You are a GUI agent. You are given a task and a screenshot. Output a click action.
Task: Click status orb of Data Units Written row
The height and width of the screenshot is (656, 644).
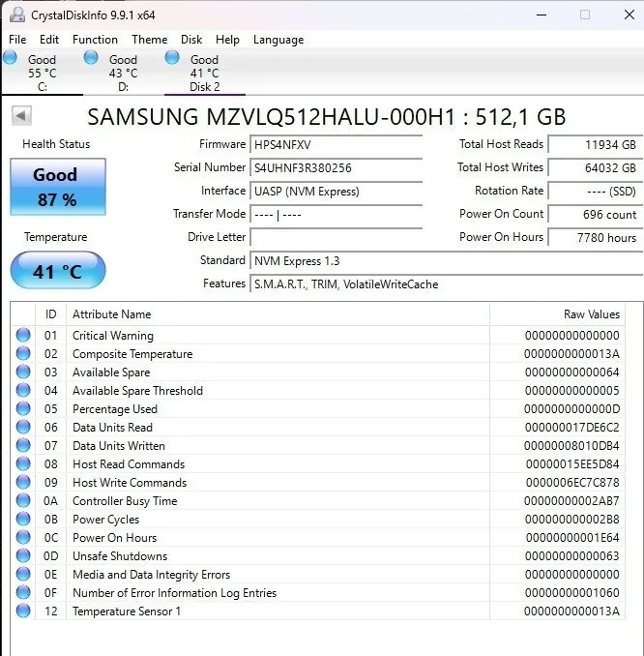click(23, 445)
